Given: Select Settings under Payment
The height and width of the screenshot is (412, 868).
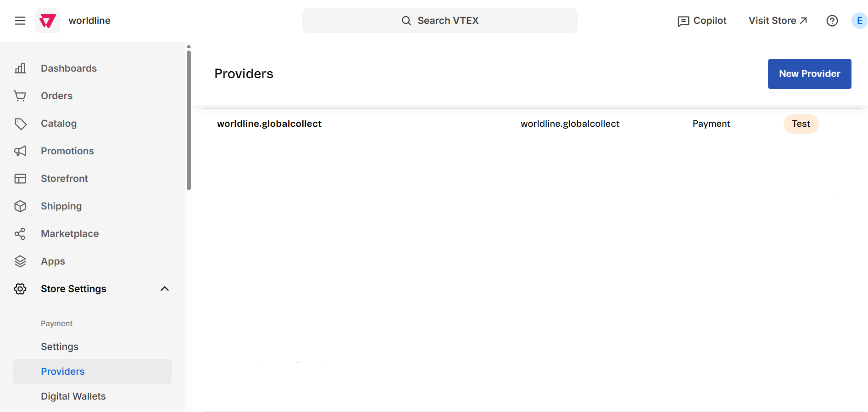Looking at the screenshot, I should 60,346.
